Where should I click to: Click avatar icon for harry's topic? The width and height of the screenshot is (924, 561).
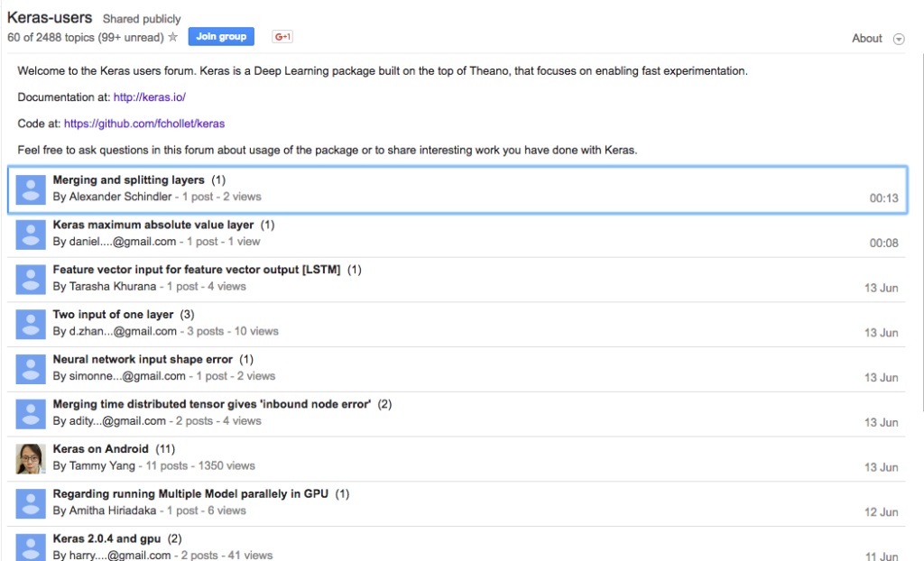click(31, 547)
